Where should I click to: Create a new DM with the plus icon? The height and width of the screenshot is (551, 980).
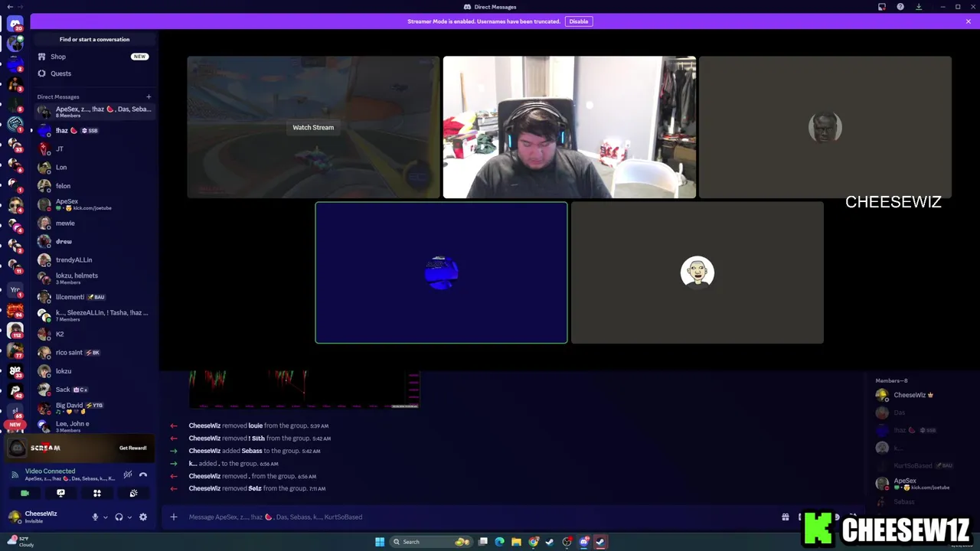149,96
